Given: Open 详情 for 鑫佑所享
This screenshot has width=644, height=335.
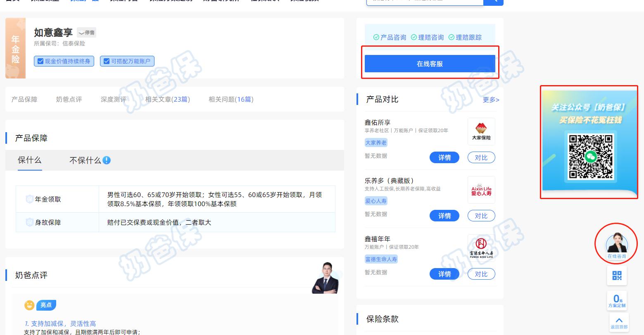Looking at the screenshot, I should [x=444, y=157].
